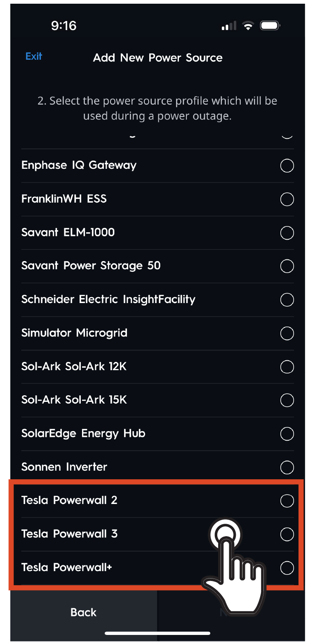Choose Tesla Powerwall 3 radio button
Screen dimensions: 315x644
point(287,534)
